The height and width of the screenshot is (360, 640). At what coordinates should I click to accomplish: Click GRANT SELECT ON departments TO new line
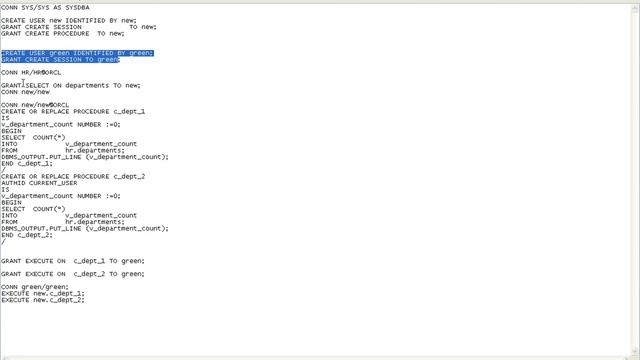(71, 86)
